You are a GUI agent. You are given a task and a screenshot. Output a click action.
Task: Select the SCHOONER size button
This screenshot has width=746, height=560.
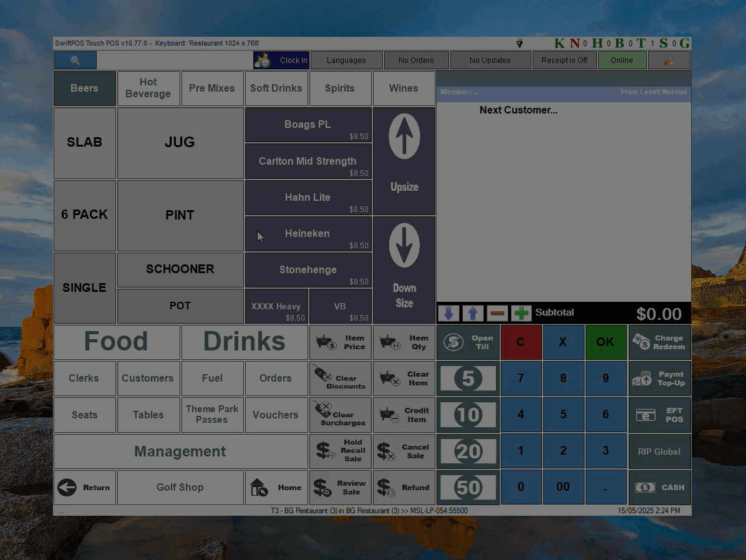(x=180, y=269)
